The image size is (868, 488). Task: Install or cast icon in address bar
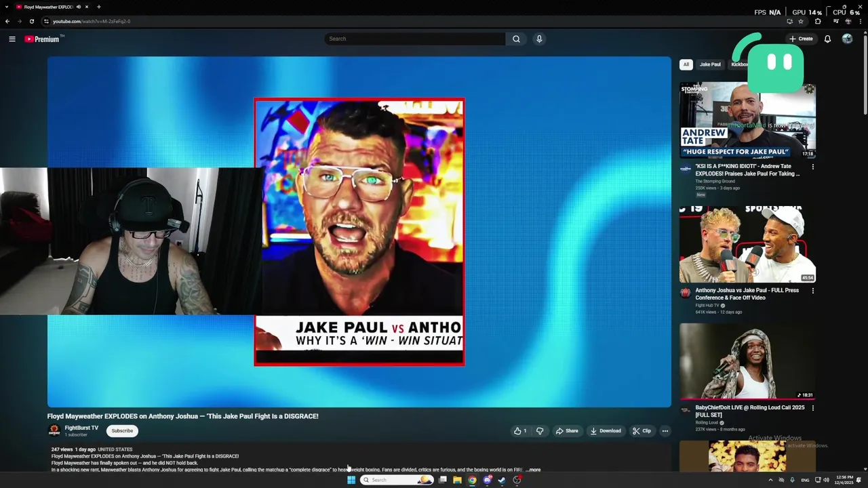(x=789, y=21)
